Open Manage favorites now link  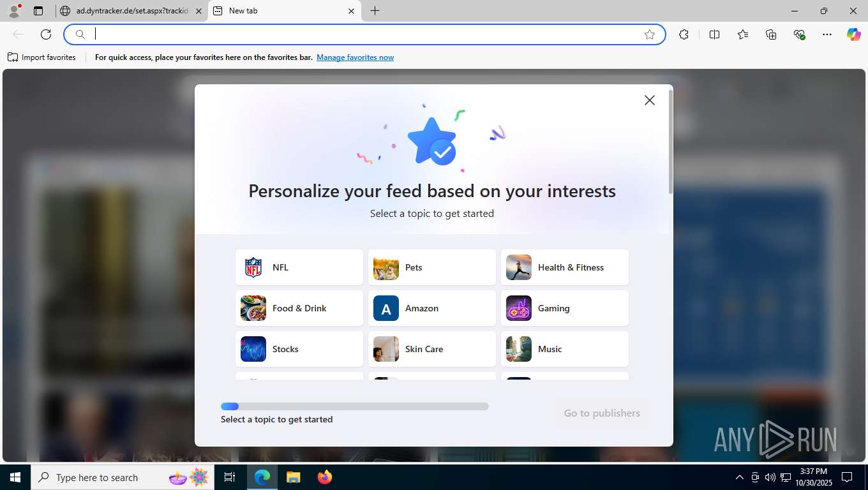[355, 57]
